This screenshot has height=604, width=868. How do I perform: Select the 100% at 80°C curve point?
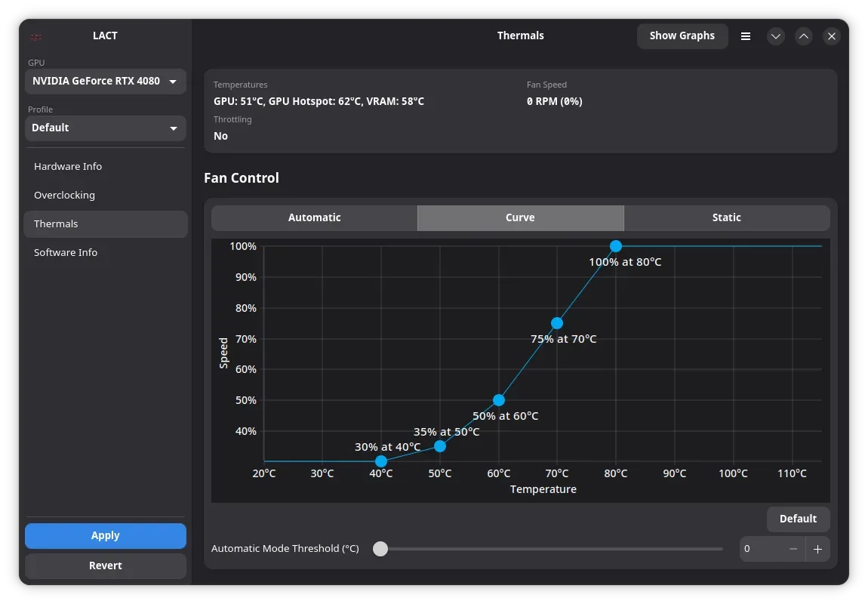click(616, 246)
